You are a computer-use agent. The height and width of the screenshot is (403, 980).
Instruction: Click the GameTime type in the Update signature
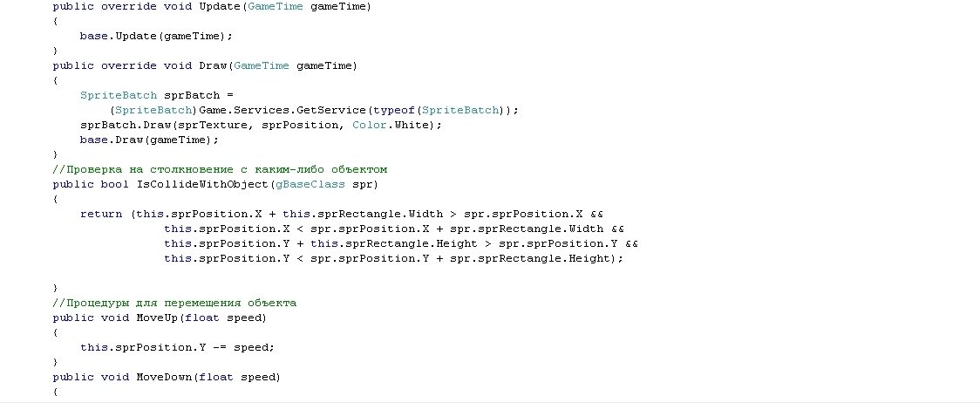[276, 7]
